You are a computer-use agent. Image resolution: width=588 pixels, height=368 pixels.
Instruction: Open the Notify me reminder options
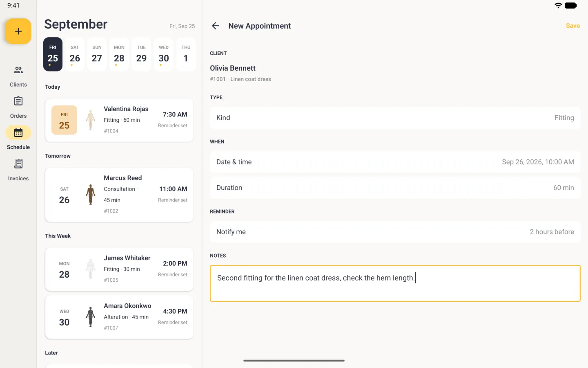[x=395, y=232]
